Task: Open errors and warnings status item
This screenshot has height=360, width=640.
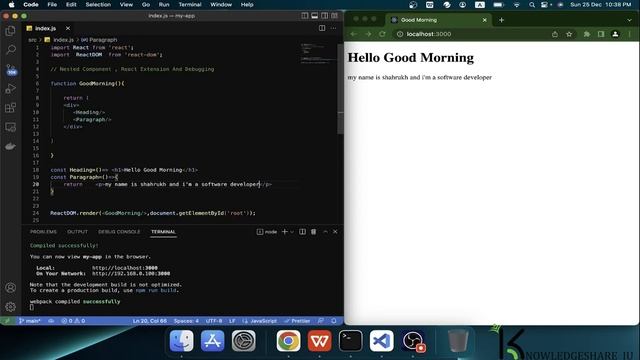Action: (73, 321)
